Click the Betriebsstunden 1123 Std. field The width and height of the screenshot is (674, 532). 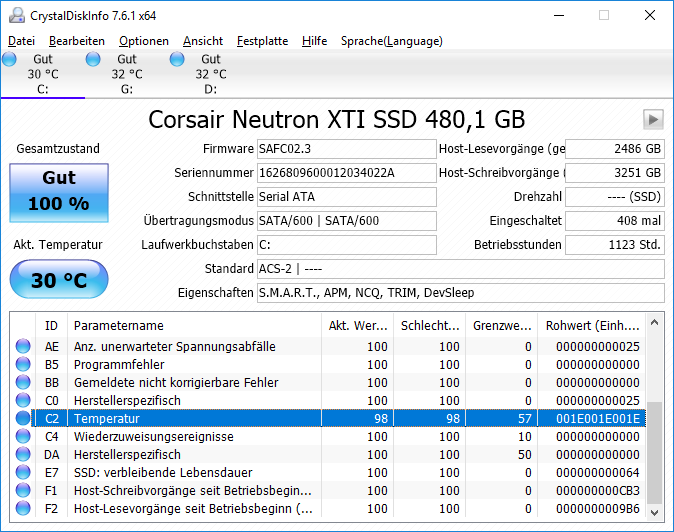[x=615, y=245]
